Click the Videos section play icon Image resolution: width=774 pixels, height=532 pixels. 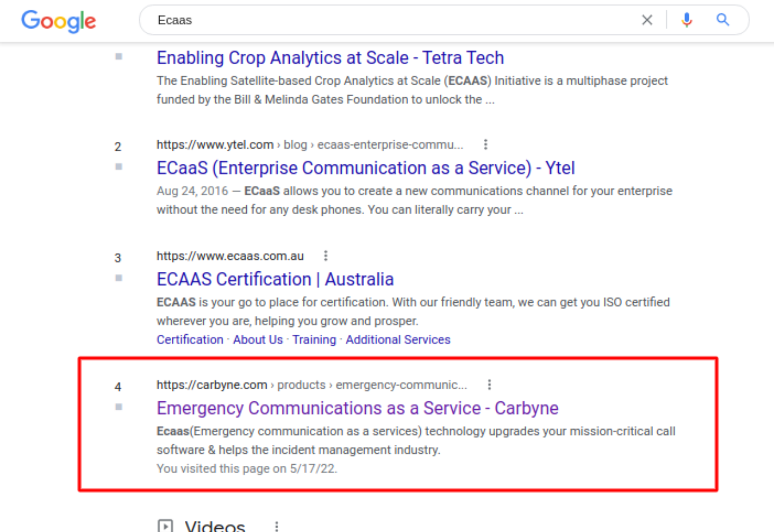click(x=165, y=526)
